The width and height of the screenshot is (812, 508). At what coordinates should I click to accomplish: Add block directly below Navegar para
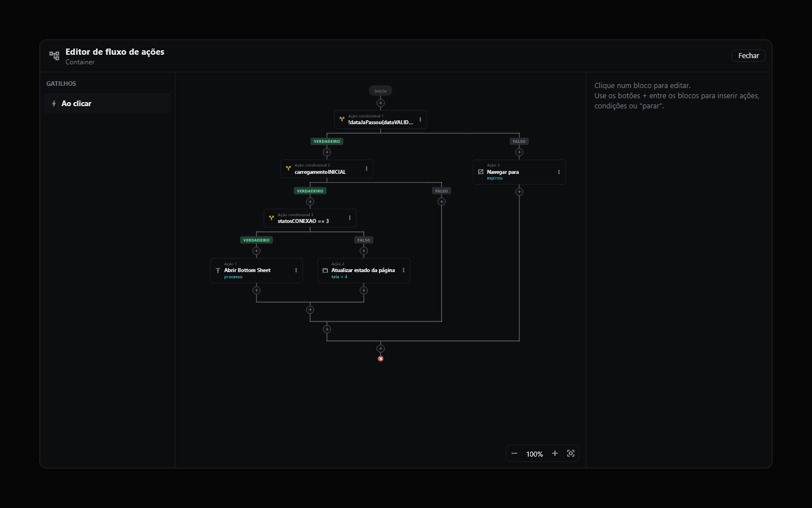(519, 192)
